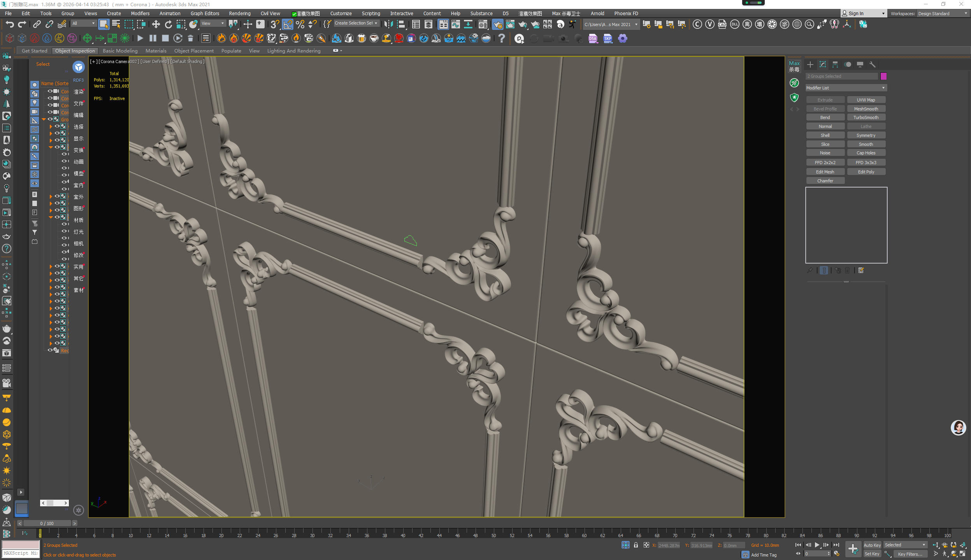
Task: Toggle the Angle Snap tool
Action: tap(288, 24)
